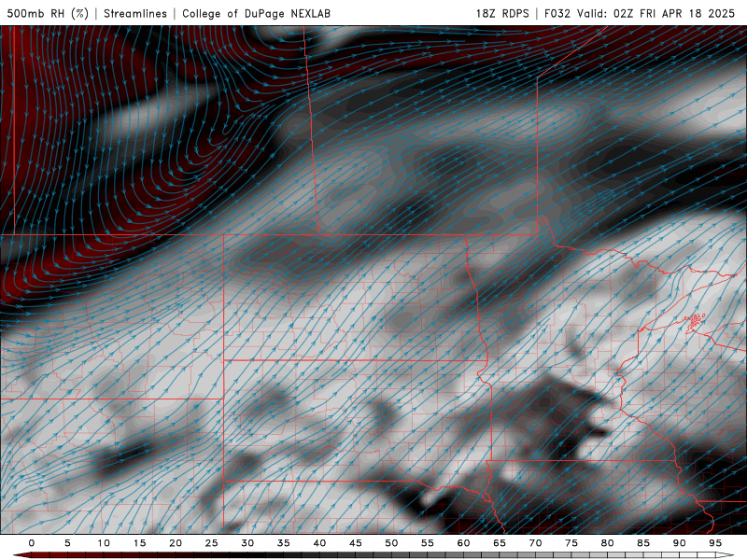Click the legend value '50'
Screen dimensions: 747x560
(391, 543)
